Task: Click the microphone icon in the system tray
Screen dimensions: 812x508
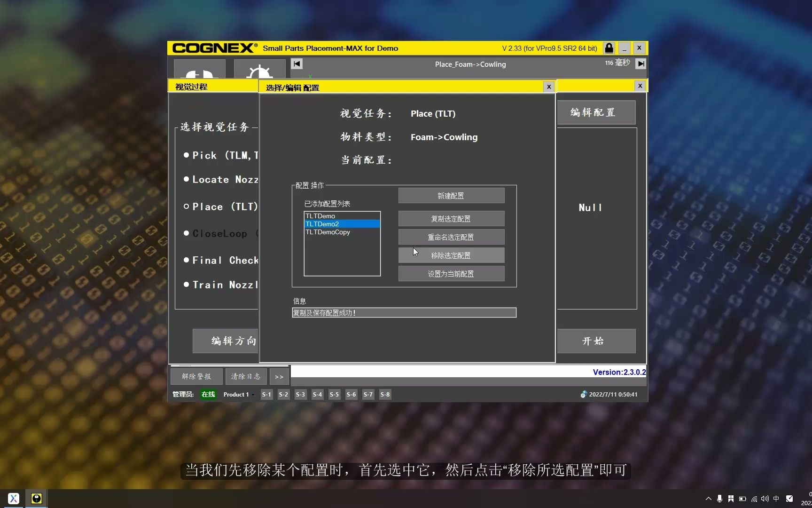Action: [719, 499]
